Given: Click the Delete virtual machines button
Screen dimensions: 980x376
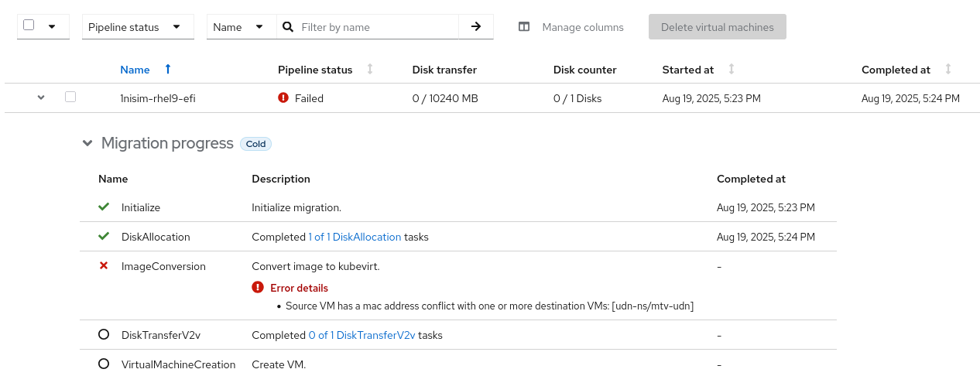Looking at the screenshot, I should [x=717, y=27].
